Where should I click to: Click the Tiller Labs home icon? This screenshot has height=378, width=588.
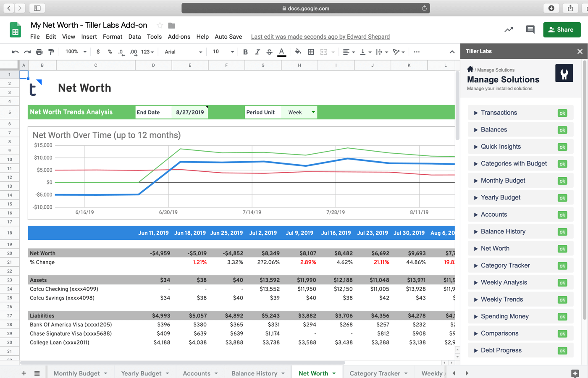pyautogui.click(x=470, y=69)
